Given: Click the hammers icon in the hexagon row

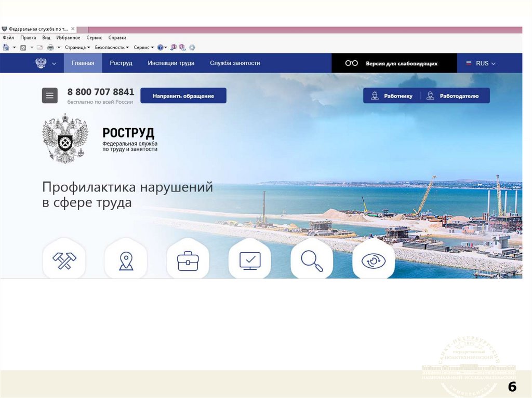Looking at the screenshot, I should click(x=64, y=260).
